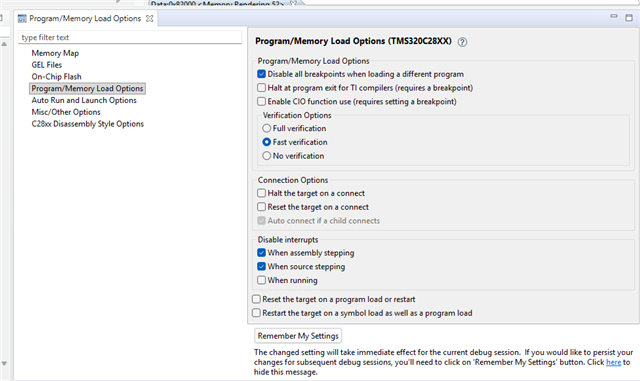Switch to Program/Memory Load Options tab

[85, 19]
